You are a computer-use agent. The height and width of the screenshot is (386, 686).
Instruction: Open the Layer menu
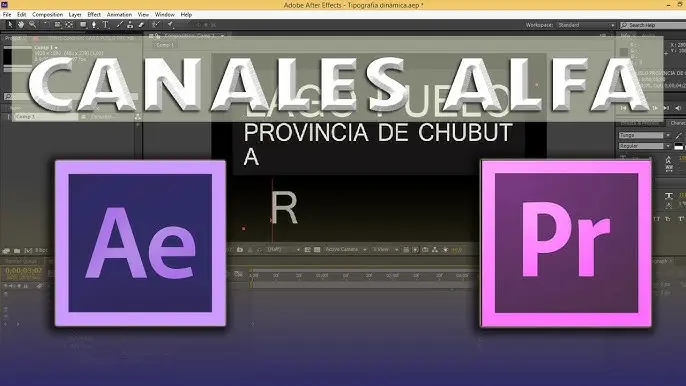75,14
